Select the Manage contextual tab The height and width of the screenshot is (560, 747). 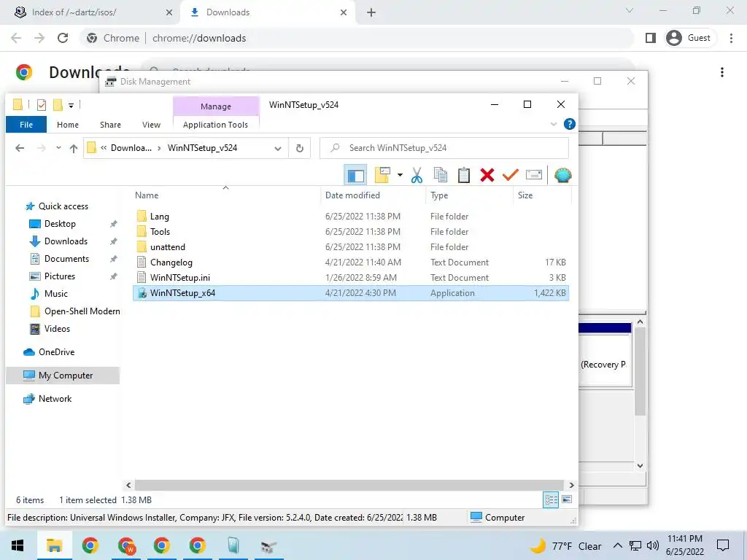point(216,106)
